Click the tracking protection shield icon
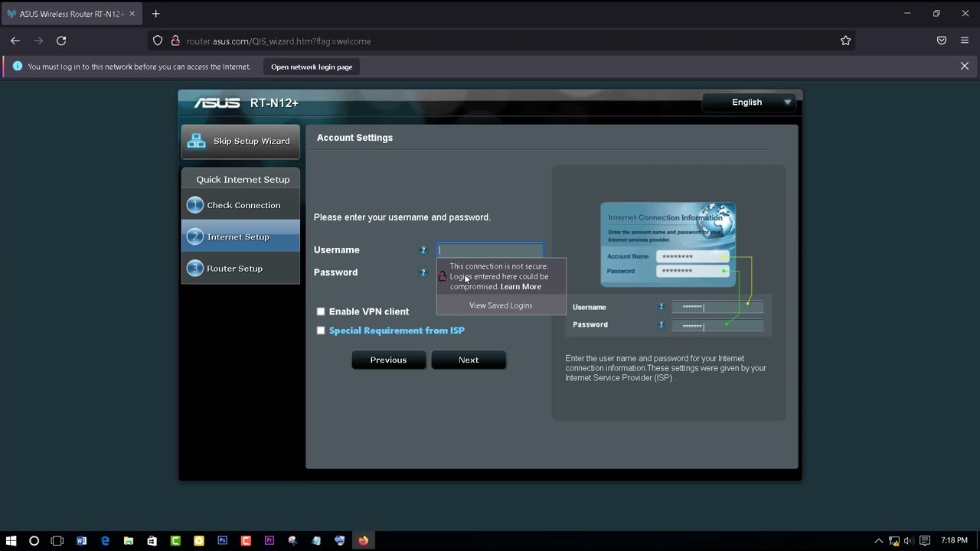 pyautogui.click(x=158, y=41)
